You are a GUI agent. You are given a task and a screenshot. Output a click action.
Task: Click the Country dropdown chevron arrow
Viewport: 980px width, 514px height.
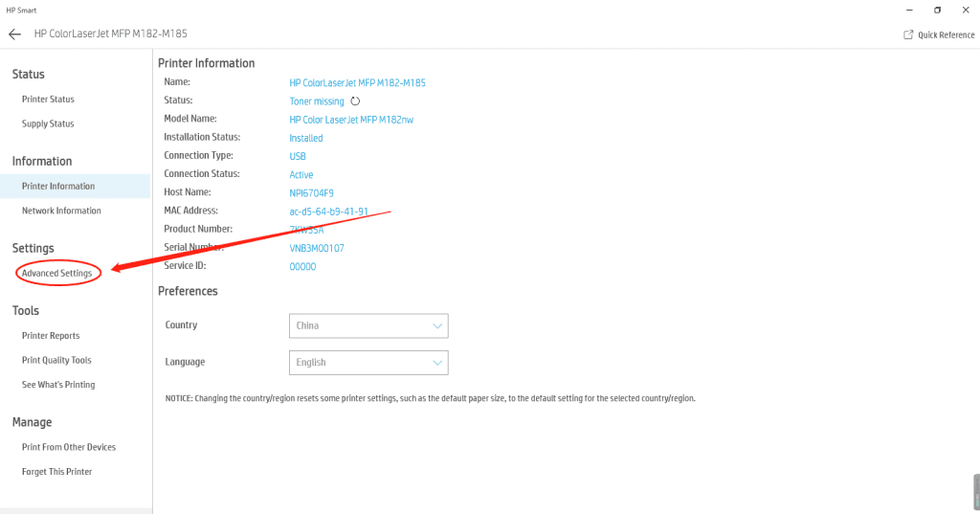click(x=437, y=325)
